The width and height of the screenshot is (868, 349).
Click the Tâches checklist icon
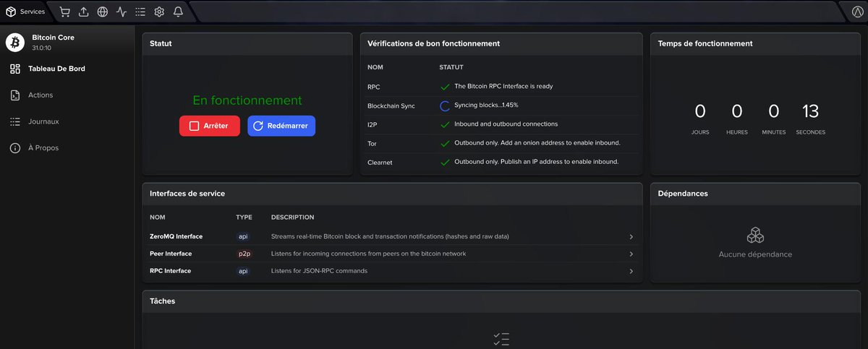pyautogui.click(x=501, y=339)
